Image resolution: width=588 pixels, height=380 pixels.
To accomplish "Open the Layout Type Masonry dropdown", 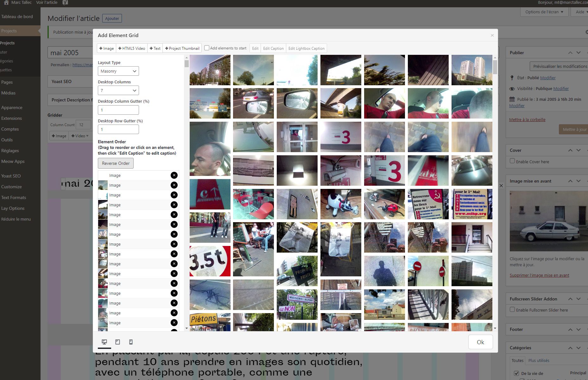I will pos(118,71).
